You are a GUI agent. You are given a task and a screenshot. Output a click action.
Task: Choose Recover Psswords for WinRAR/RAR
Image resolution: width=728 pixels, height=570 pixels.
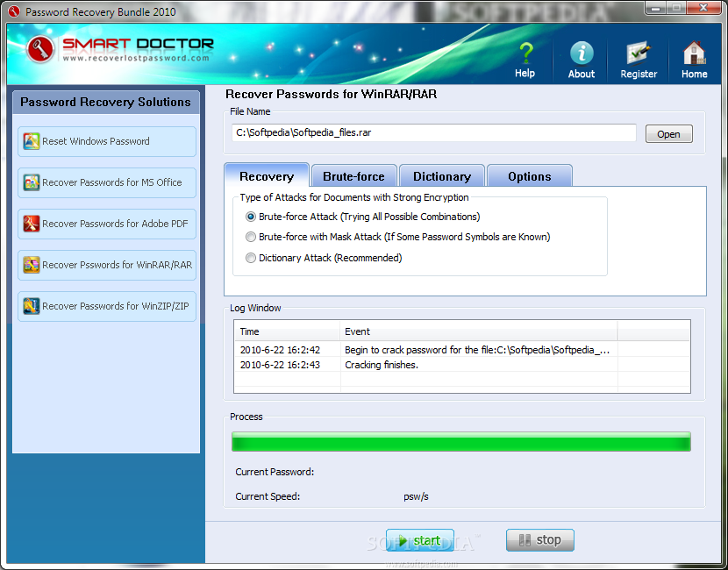point(107,266)
